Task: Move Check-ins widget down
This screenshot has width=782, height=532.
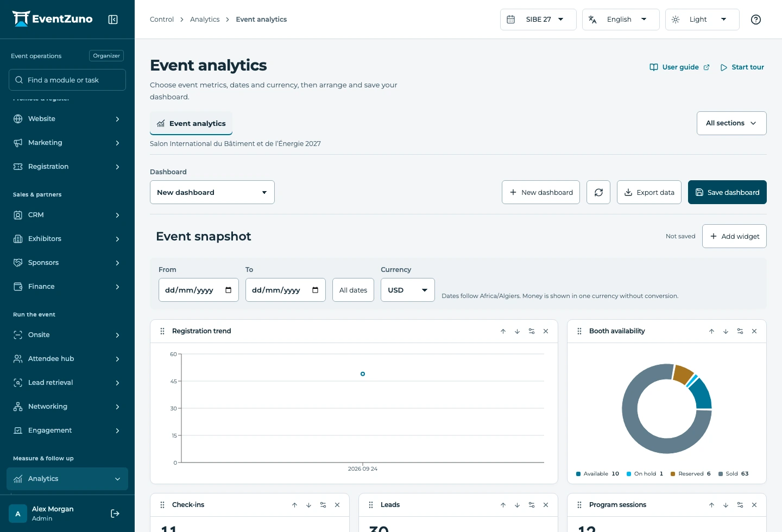Action: [308, 505]
